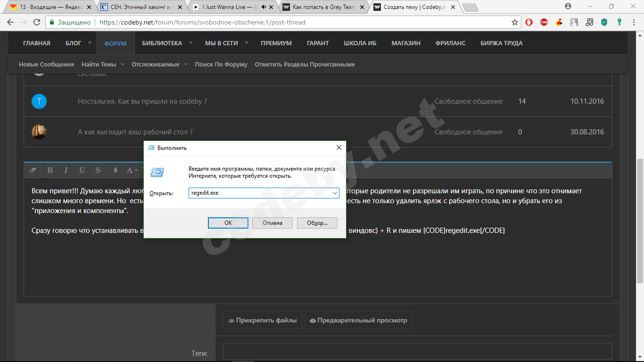Image resolution: width=644 pixels, height=362 pixels.
Task: Open the thread А как выглядит ваш рабочий стол
Action: [x=135, y=132]
